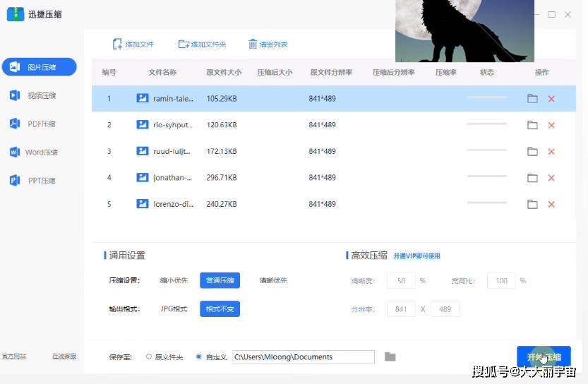Click the 压缩率 column header
Image resolution: width=588 pixels, height=384 pixels.
(446, 72)
